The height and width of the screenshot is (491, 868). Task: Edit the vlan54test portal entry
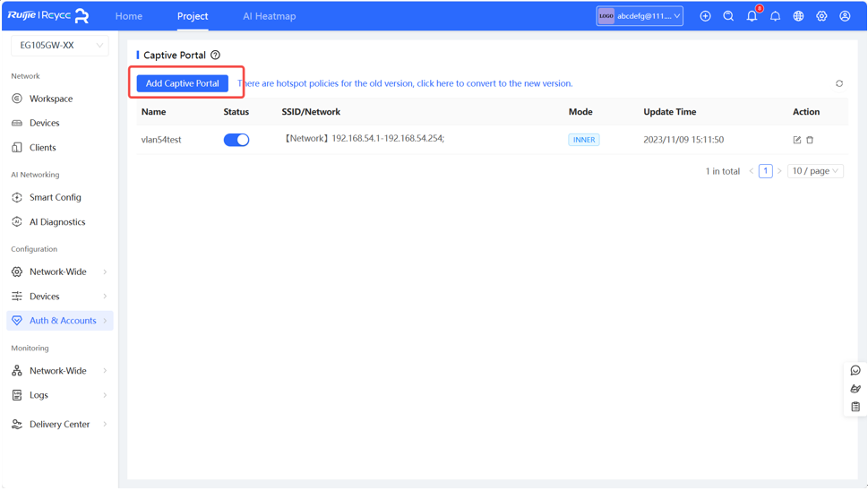(796, 140)
